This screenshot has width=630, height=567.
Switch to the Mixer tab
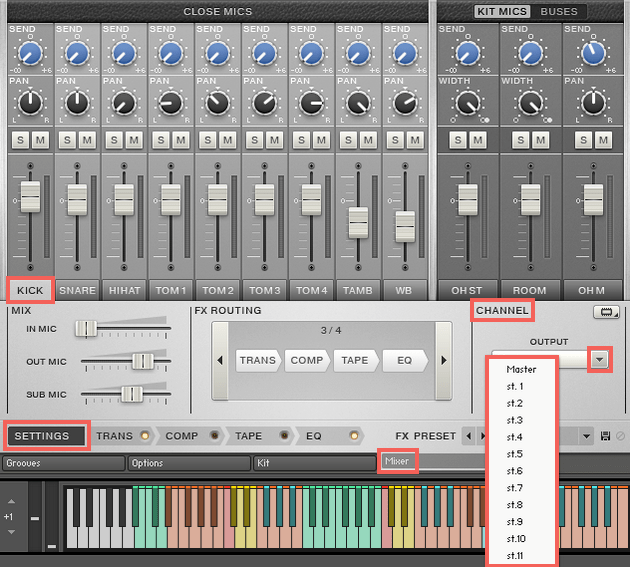pyautogui.click(x=397, y=461)
